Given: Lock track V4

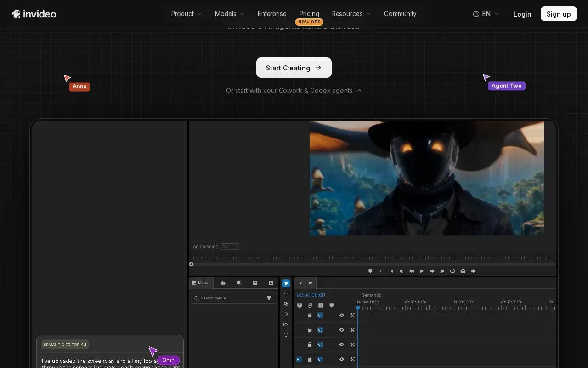Looking at the screenshot, I should click(310, 316).
